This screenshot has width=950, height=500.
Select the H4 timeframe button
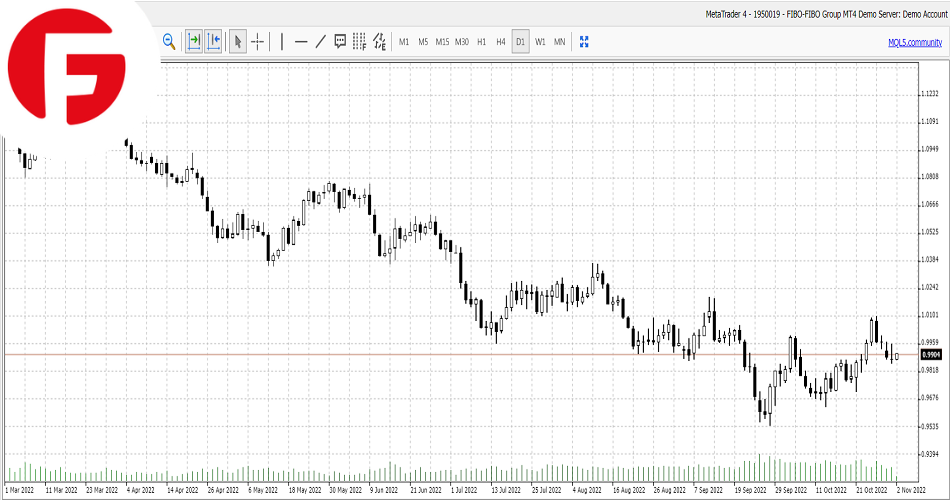501,42
